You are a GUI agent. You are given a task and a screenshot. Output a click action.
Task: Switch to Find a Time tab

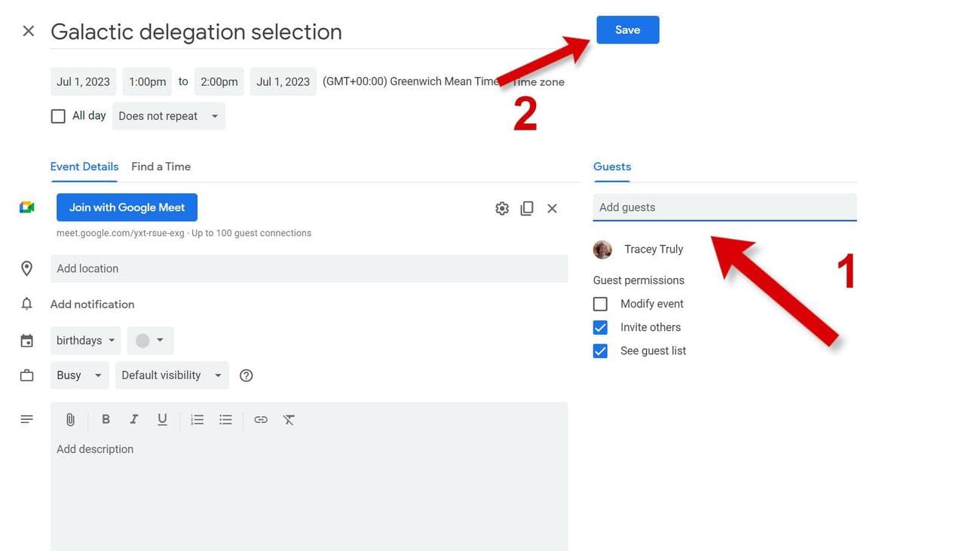pos(161,167)
